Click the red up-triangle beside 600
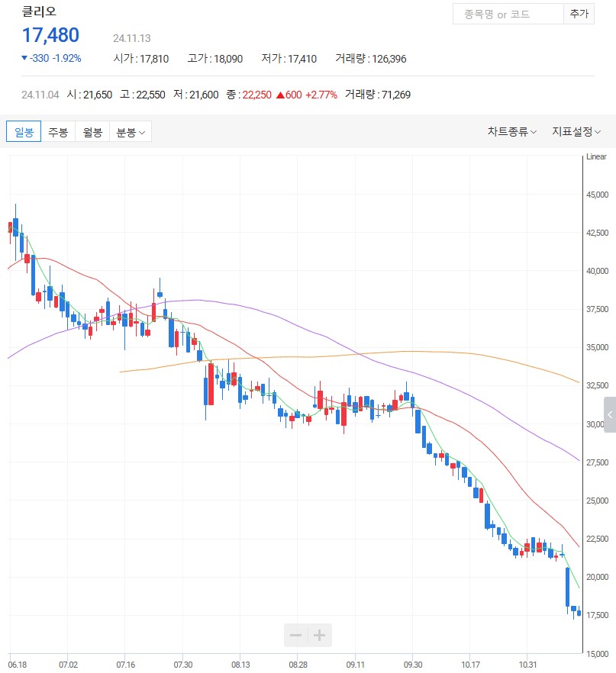616x673 pixels. point(281,95)
